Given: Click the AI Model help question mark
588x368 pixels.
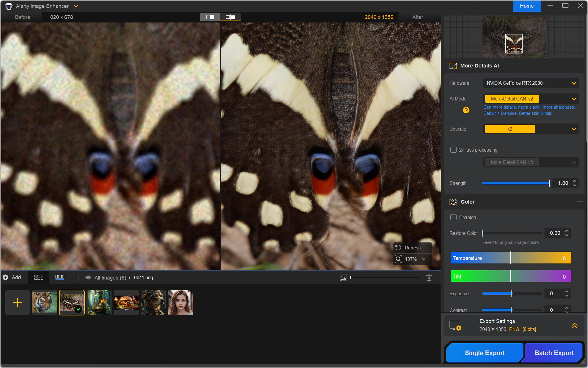Looking at the screenshot, I should point(466,110).
